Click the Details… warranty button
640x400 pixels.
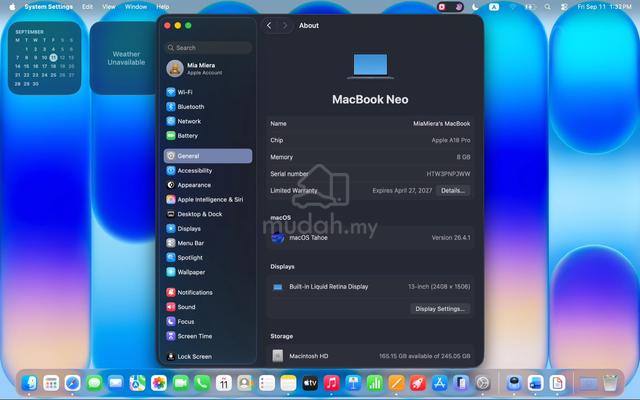[453, 191]
